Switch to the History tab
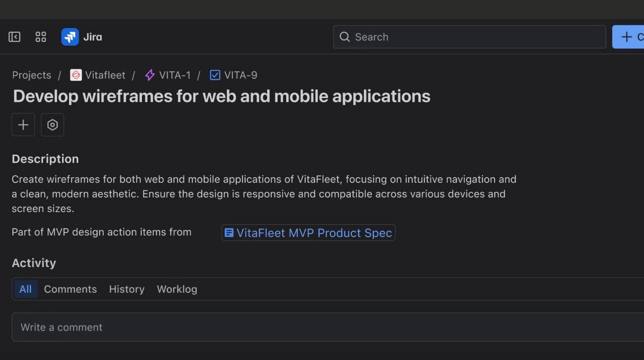 [126, 289]
